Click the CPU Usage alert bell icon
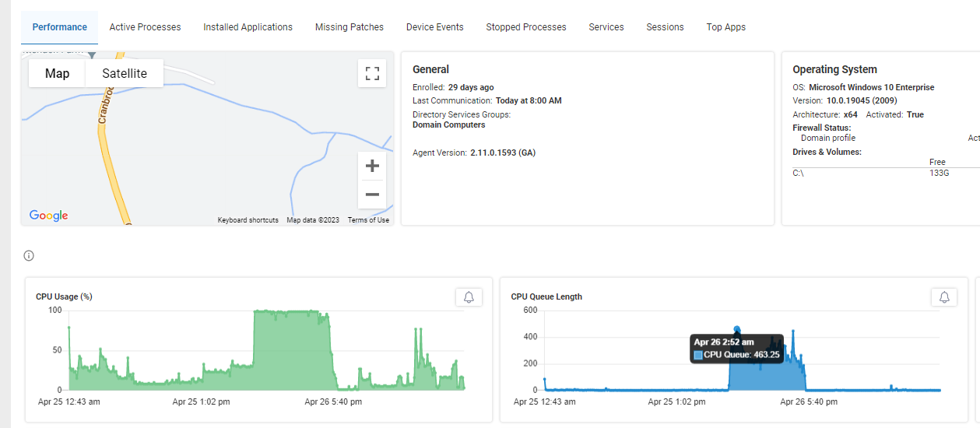Image resolution: width=980 pixels, height=428 pixels. tap(469, 297)
